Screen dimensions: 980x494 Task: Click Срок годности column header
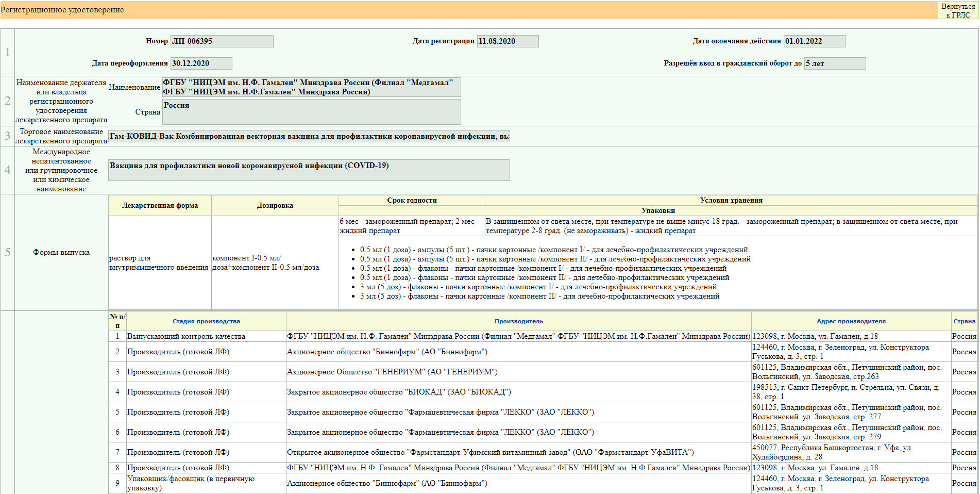click(x=412, y=200)
